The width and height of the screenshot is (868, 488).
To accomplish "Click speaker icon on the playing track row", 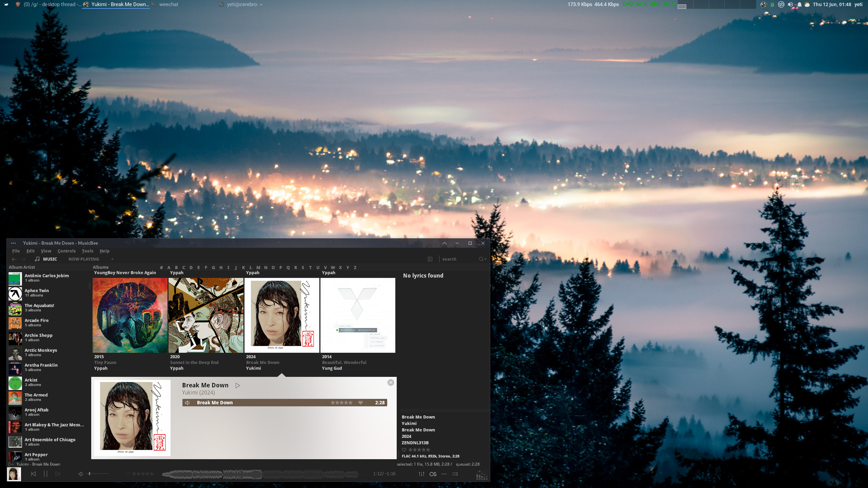I will [x=187, y=403].
